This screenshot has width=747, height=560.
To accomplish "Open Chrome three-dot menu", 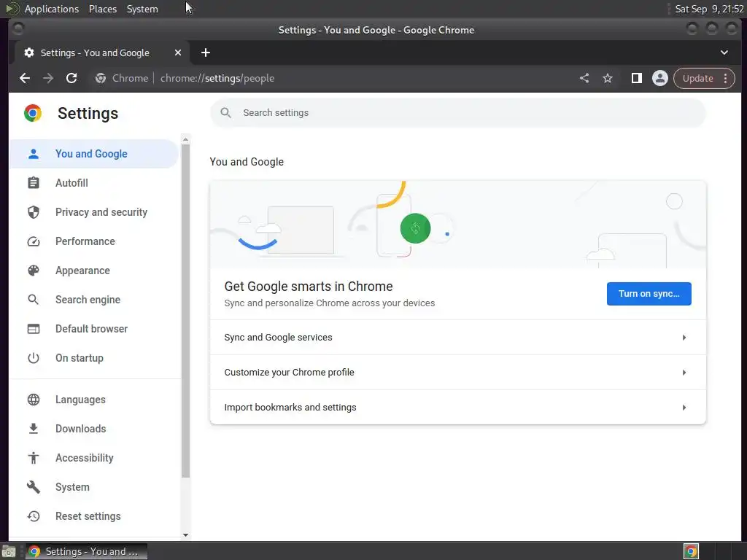I will (726, 78).
